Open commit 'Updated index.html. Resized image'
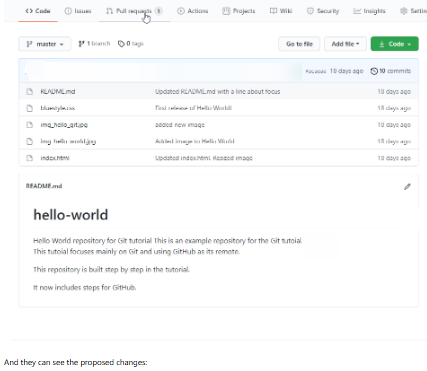The width and height of the screenshot is (427, 371). click(x=204, y=158)
